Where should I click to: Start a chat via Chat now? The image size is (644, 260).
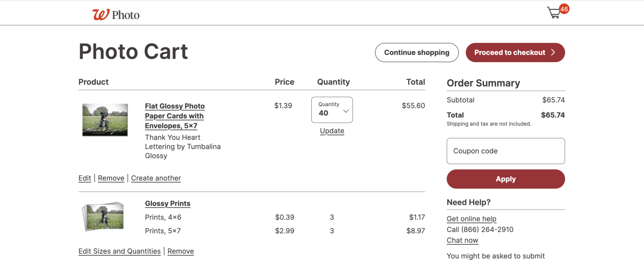pyautogui.click(x=462, y=240)
